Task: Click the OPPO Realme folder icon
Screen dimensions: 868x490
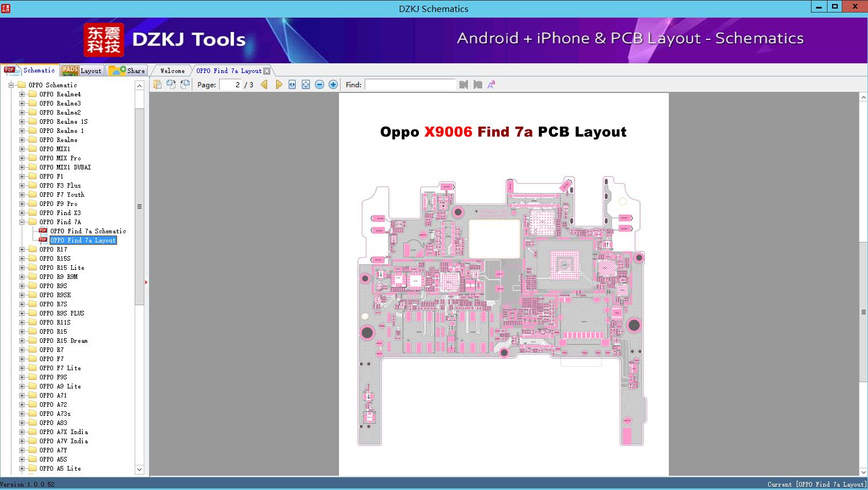Action: (x=33, y=140)
